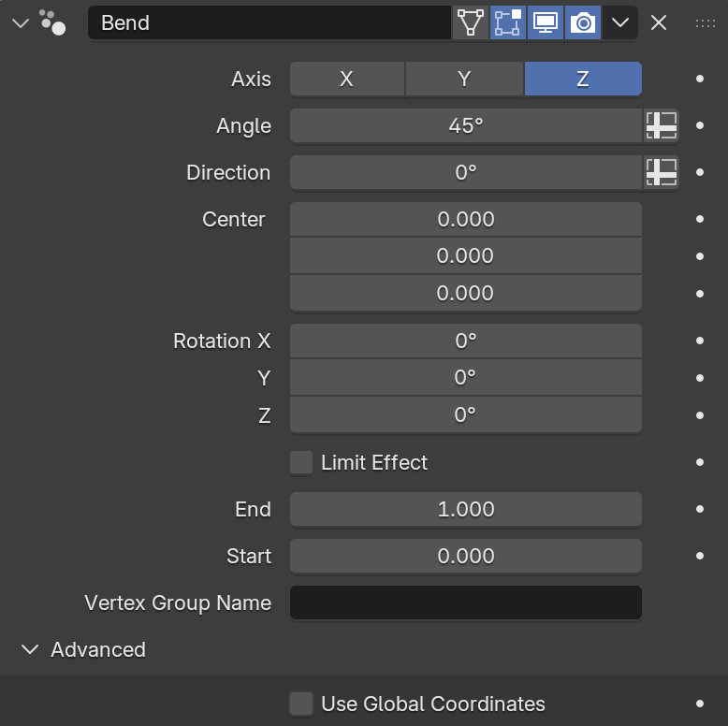Click animate dot beside second Center value

tap(700, 256)
